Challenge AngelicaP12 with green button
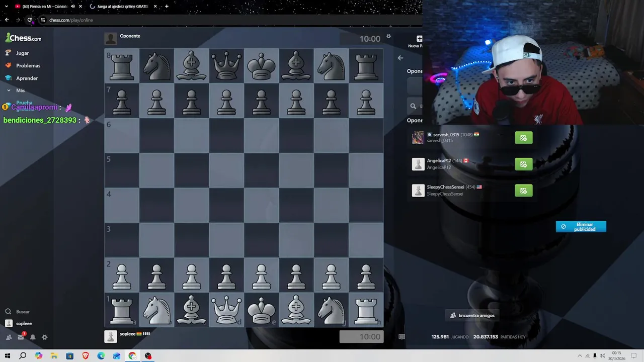Viewport: 644px width, 362px height. pos(523,164)
